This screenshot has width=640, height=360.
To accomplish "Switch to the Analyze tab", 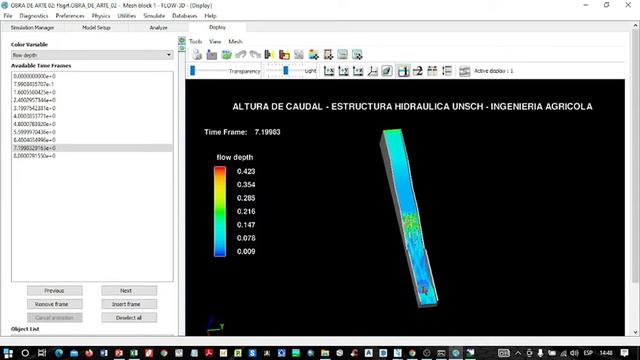I will tap(158, 27).
